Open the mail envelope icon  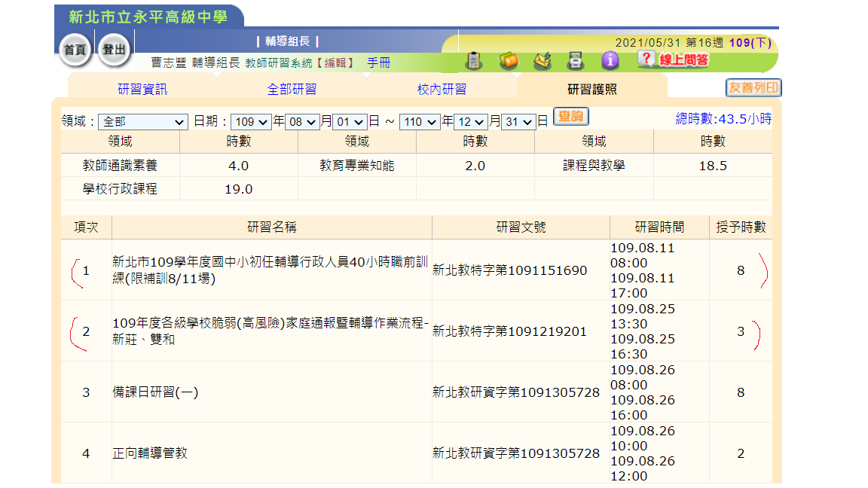pos(542,61)
